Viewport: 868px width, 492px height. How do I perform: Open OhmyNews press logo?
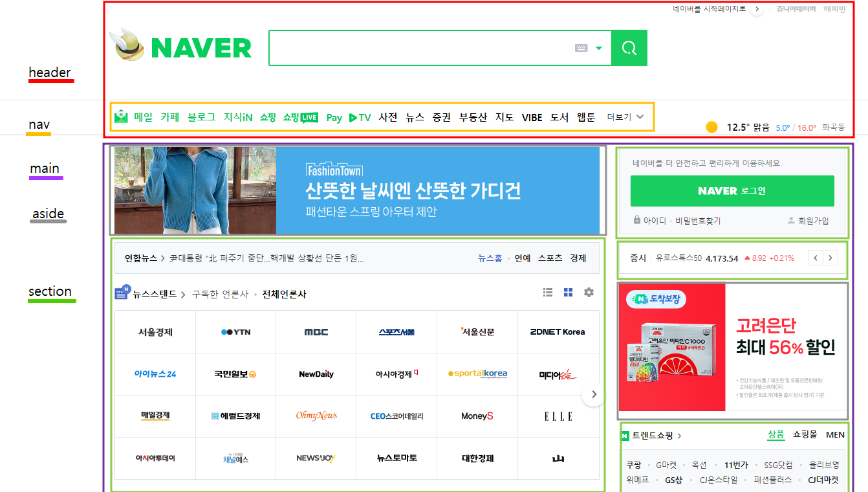click(316, 416)
